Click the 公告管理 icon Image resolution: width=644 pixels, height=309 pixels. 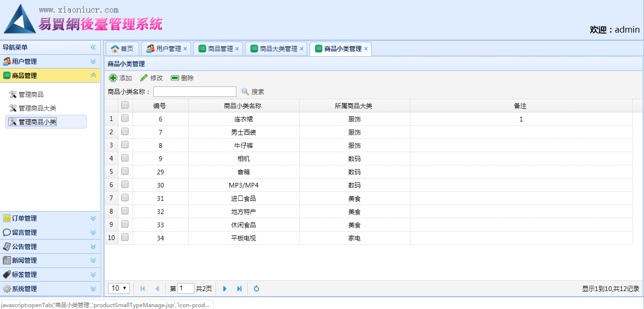click(x=7, y=247)
